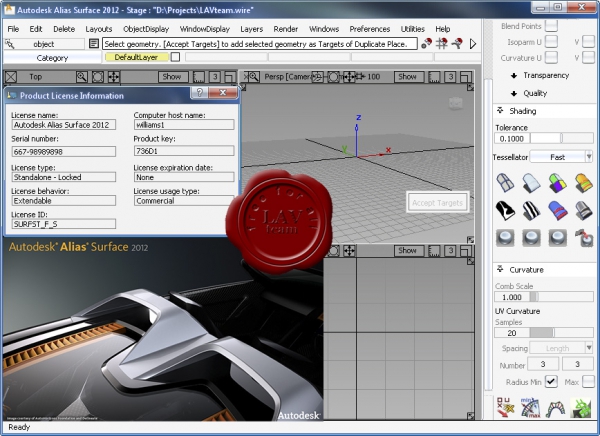Image resolution: width=600 pixels, height=436 pixels.
Task: Click the object pick mode icon
Action: 10,44
